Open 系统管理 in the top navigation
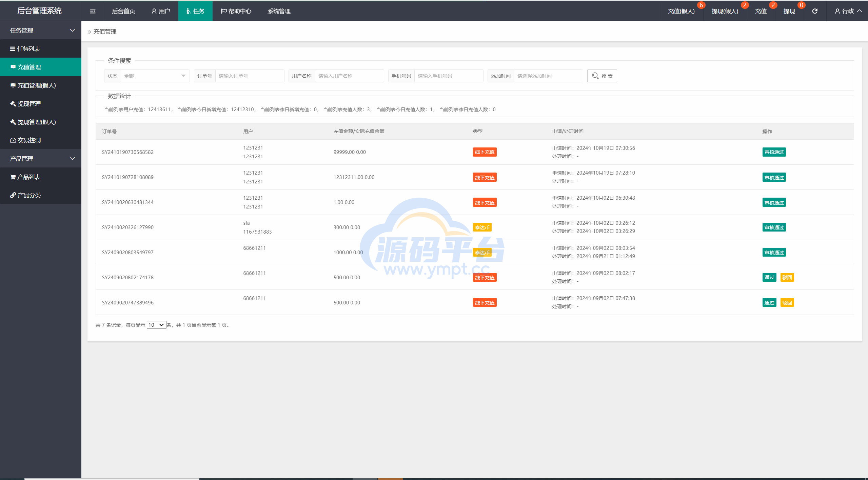The width and height of the screenshot is (868, 480). 279,11
